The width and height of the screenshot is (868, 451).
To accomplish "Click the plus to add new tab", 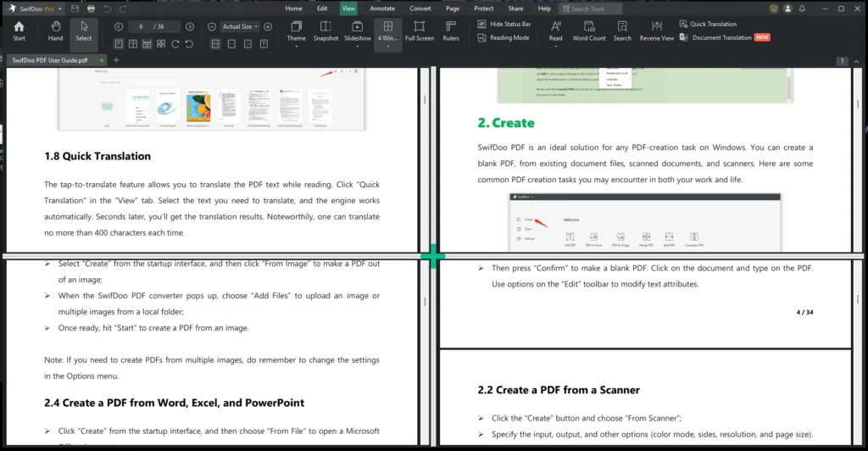I will point(116,60).
